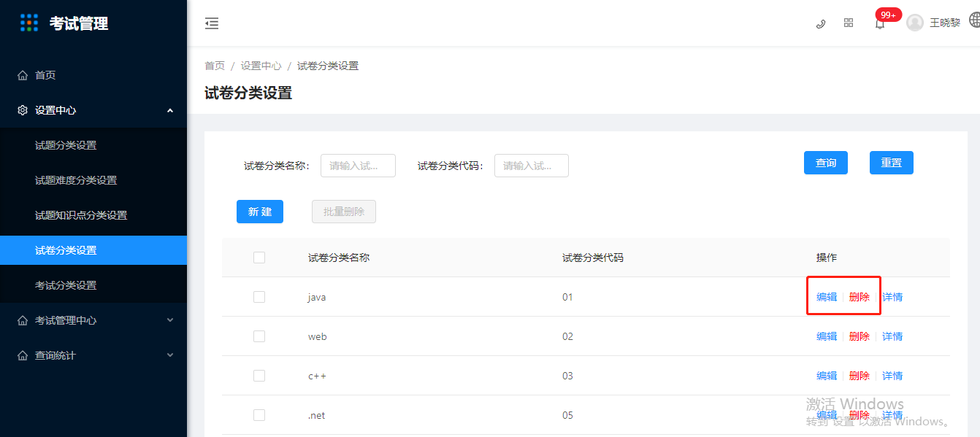Click 编辑 for the web row

pyautogui.click(x=827, y=336)
